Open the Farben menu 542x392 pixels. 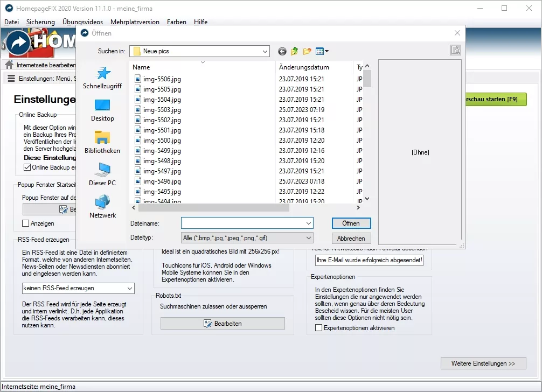coord(177,22)
